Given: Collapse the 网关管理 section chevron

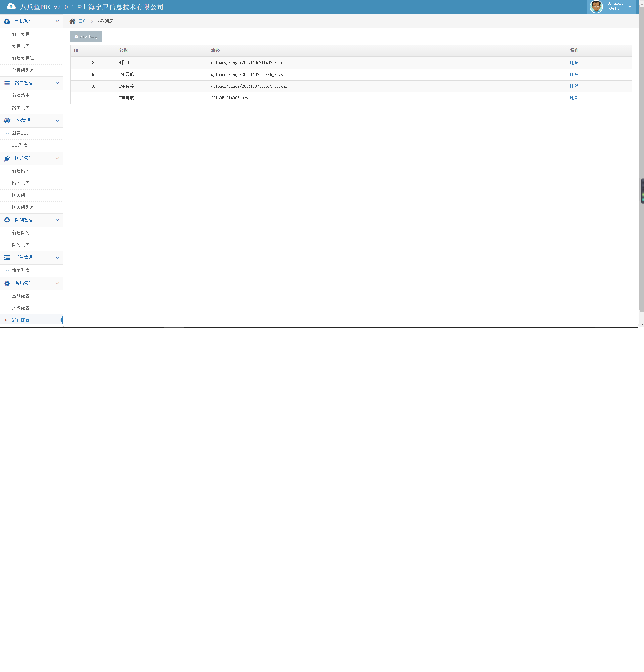Looking at the screenshot, I should coord(57,158).
